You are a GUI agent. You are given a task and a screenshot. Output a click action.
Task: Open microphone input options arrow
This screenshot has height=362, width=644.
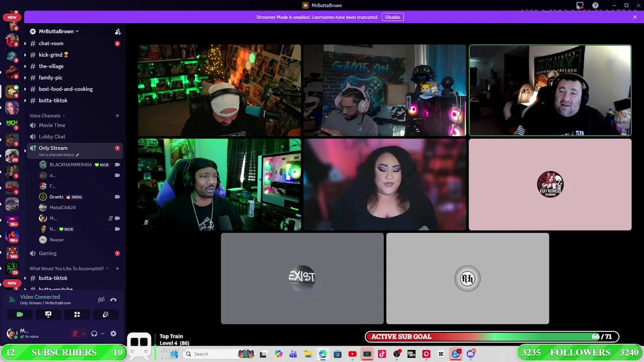pyautogui.click(x=83, y=333)
